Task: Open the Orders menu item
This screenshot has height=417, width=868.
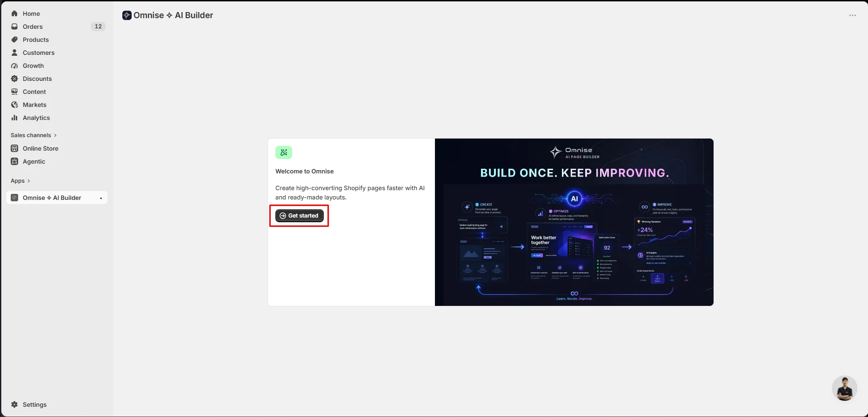Action: pyautogui.click(x=33, y=26)
